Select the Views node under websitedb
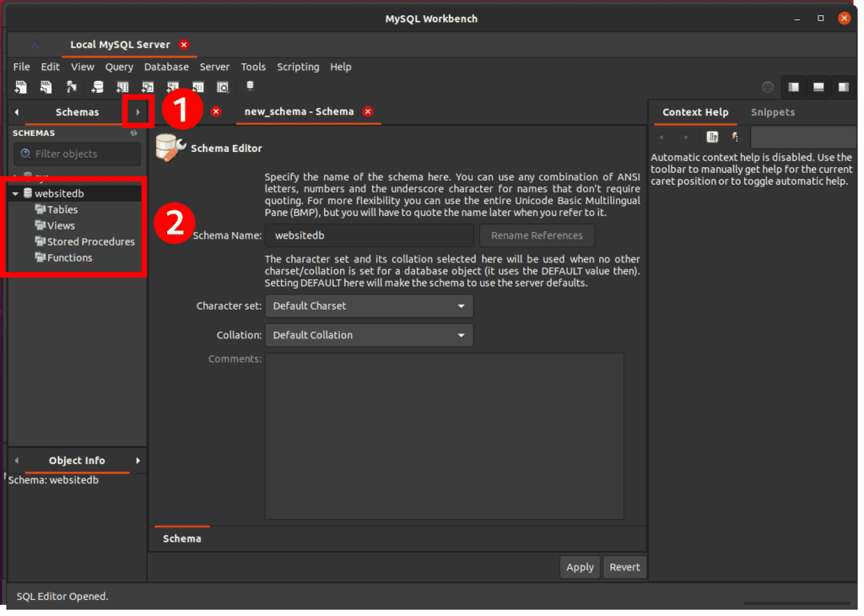Viewport: 864px width, 616px height. click(61, 225)
